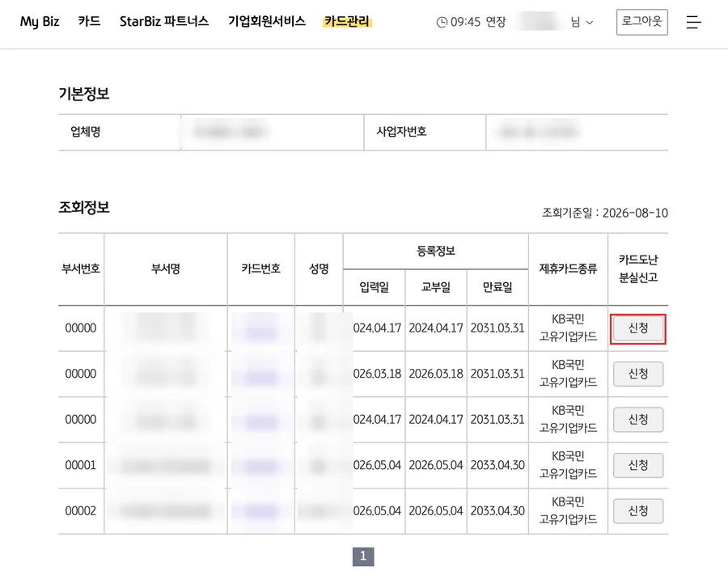Click department number 00001 cell
728x588 pixels.
coord(81,465)
